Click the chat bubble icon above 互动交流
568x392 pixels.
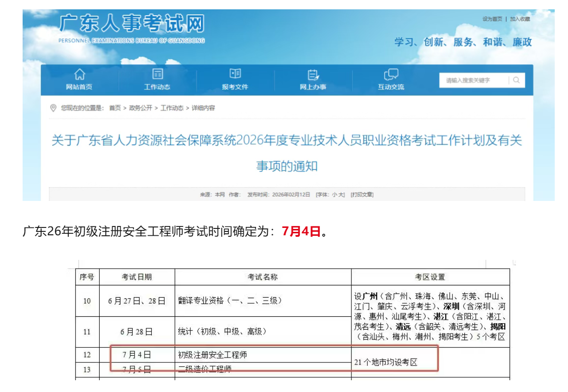click(x=391, y=74)
